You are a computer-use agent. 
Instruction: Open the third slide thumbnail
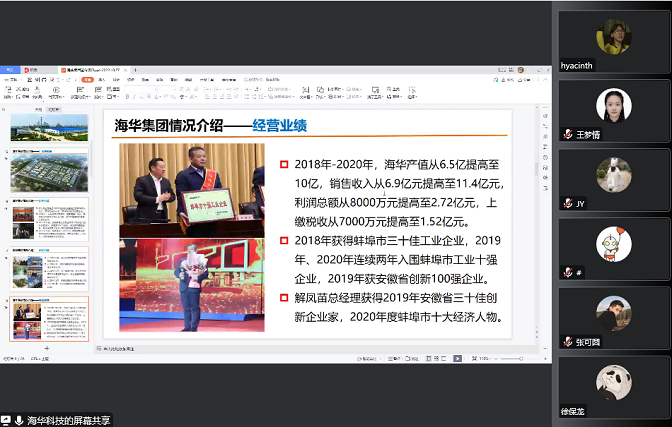click(x=49, y=218)
